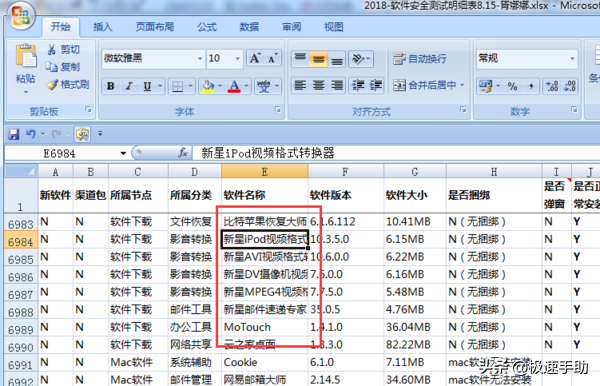Open paste options arrow under 粘贴
This screenshot has width=600, height=386.
(26, 92)
